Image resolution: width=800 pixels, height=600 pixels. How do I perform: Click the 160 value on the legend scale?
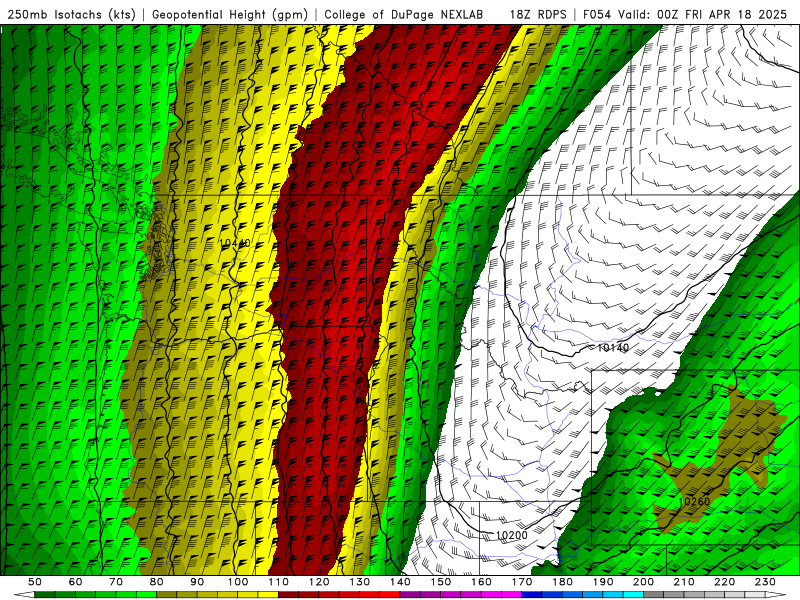(482, 582)
